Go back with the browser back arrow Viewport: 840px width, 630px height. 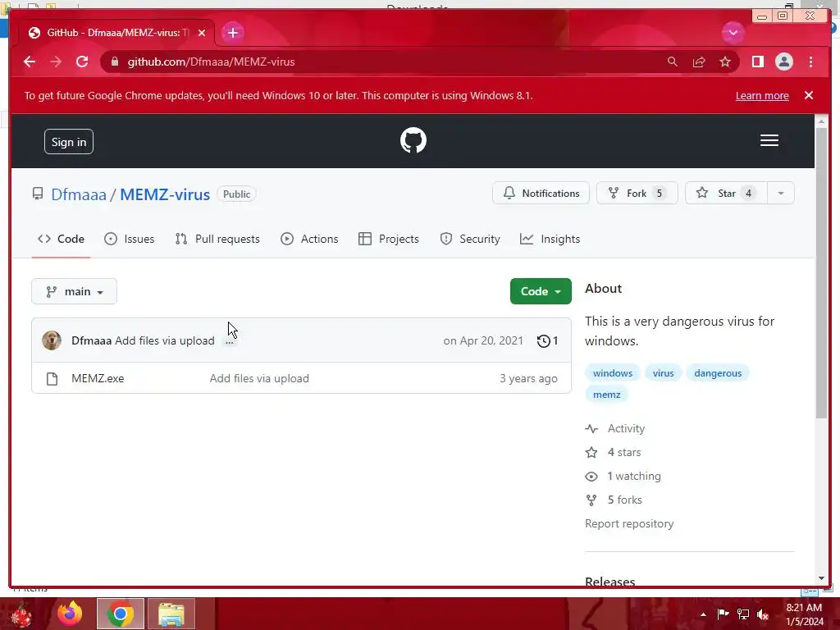(x=30, y=62)
